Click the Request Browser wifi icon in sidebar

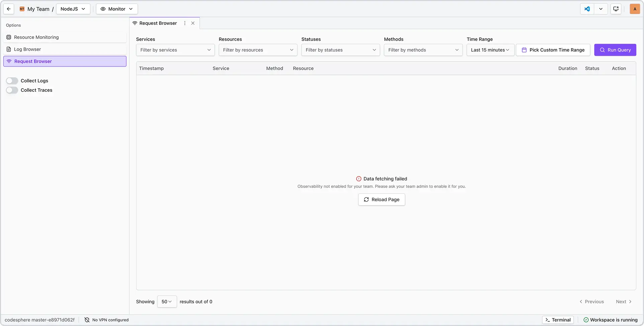tap(9, 61)
